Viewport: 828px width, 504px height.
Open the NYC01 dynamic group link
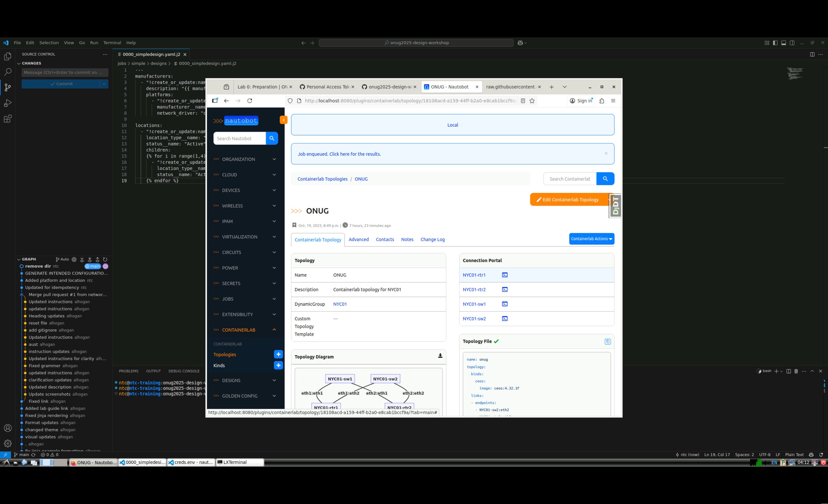tap(340, 304)
